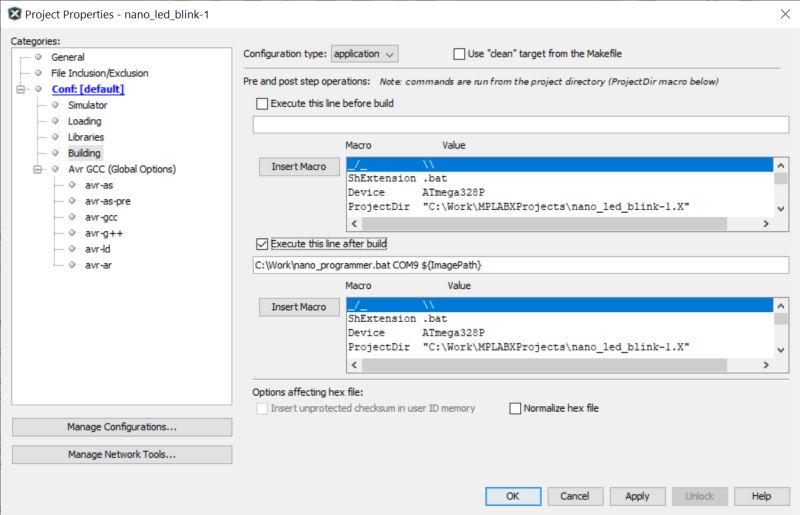Select the General category
Image resolution: width=800 pixels, height=515 pixels.
pos(67,57)
